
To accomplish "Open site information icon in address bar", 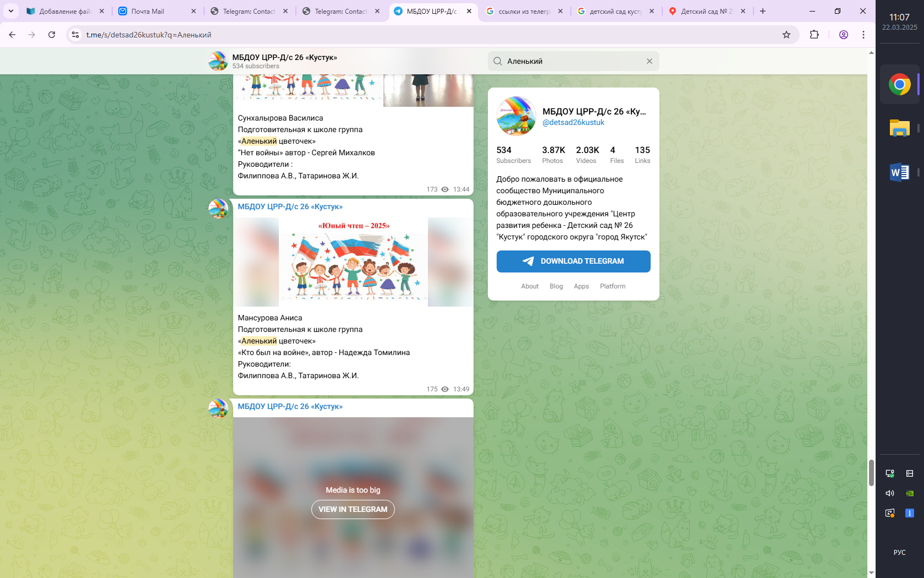I will 75,35.
